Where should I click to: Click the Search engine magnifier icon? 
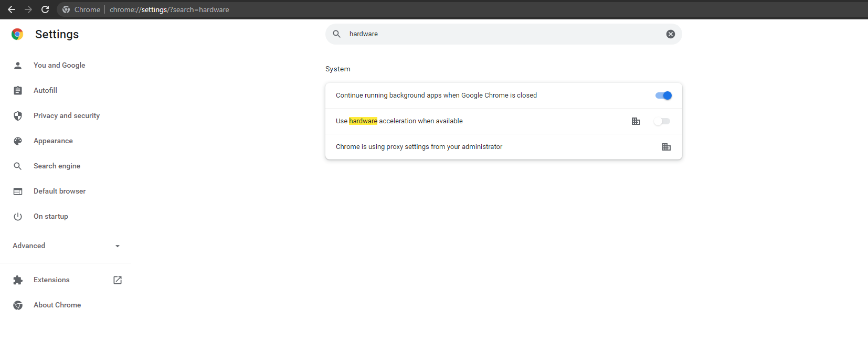18,166
